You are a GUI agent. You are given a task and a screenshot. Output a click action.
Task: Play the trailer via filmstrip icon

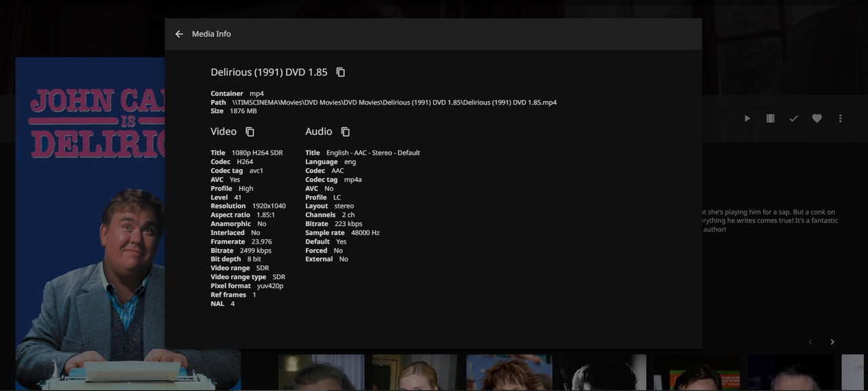(770, 118)
